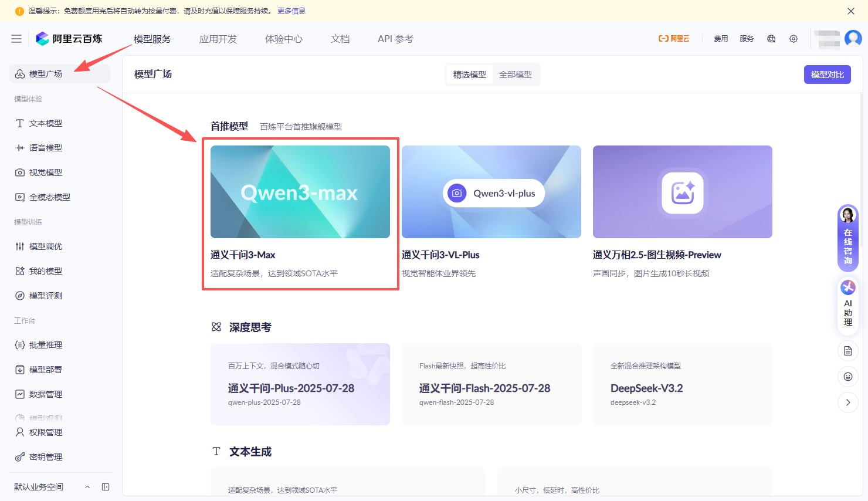
Task: Click the 在线咨询 online consultation widget
Action: [x=848, y=238]
